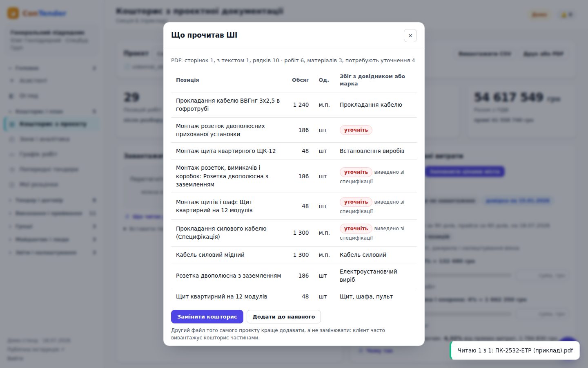The height and width of the screenshot is (368, 588).
Task: Close the «Що прочитав ШІ» dialog
Action: [x=410, y=36]
